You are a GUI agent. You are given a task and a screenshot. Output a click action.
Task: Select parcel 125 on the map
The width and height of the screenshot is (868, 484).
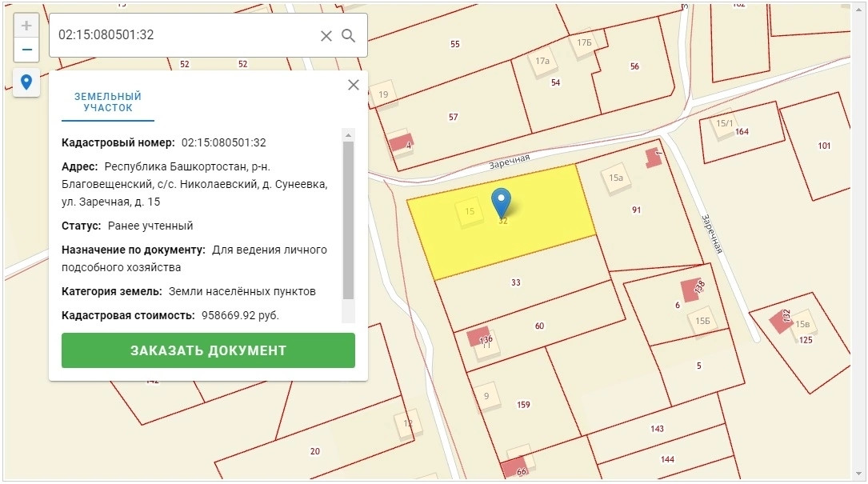(806, 340)
